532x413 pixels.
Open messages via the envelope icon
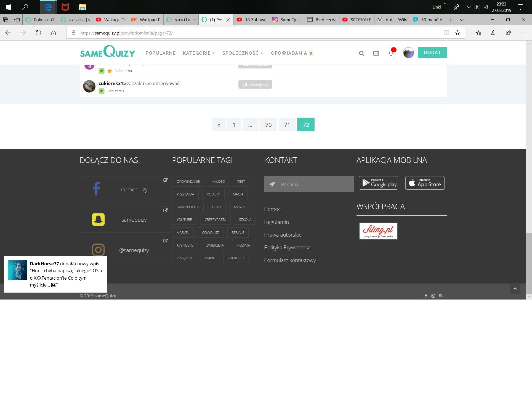coord(376,53)
